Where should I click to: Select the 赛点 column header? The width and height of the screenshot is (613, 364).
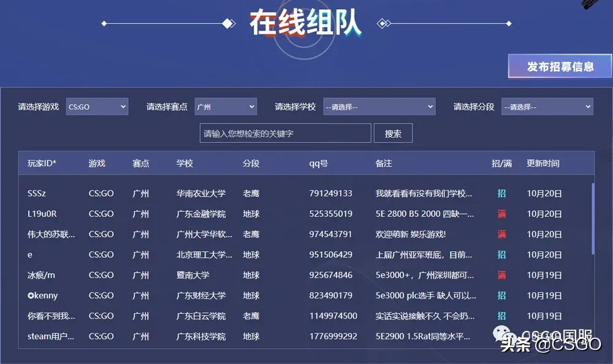click(141, 164)
